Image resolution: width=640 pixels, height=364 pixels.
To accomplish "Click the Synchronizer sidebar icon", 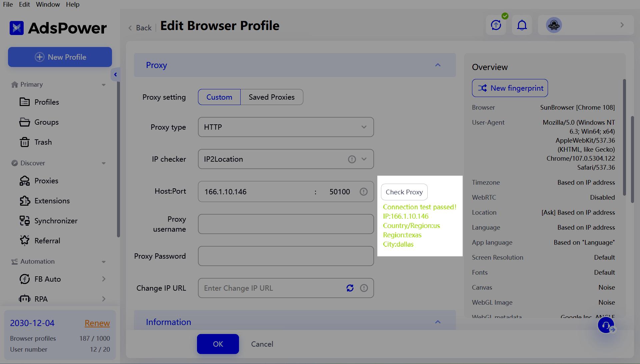I will point(24,221).
